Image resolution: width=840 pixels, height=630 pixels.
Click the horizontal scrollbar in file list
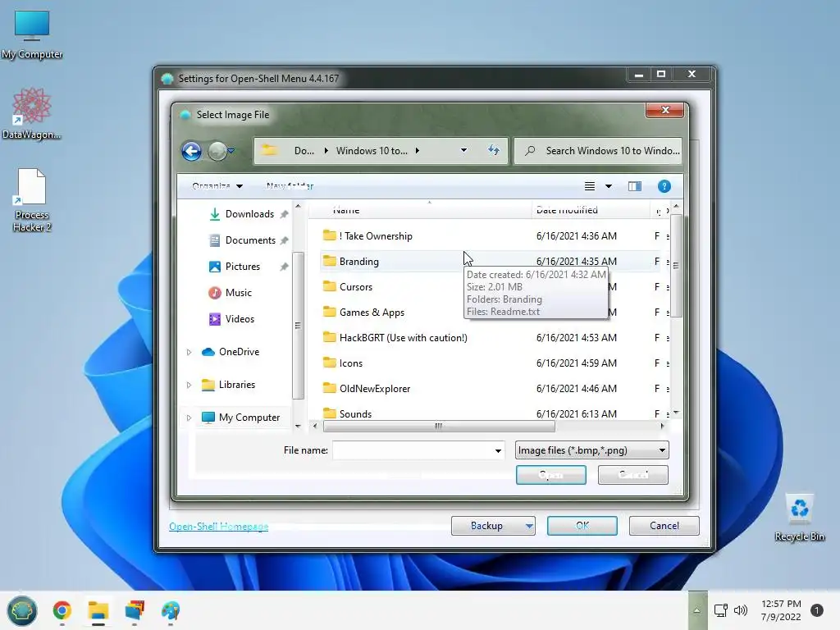439,427
